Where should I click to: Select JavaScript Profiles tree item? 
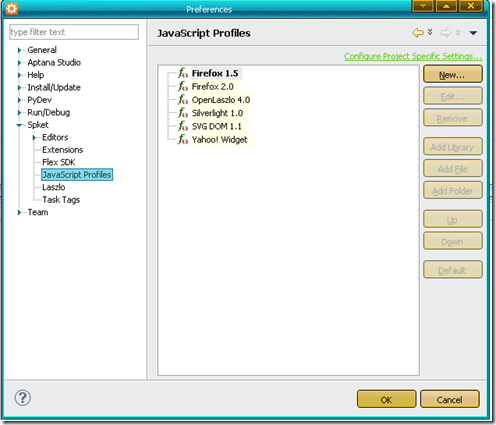click(77, 175)
